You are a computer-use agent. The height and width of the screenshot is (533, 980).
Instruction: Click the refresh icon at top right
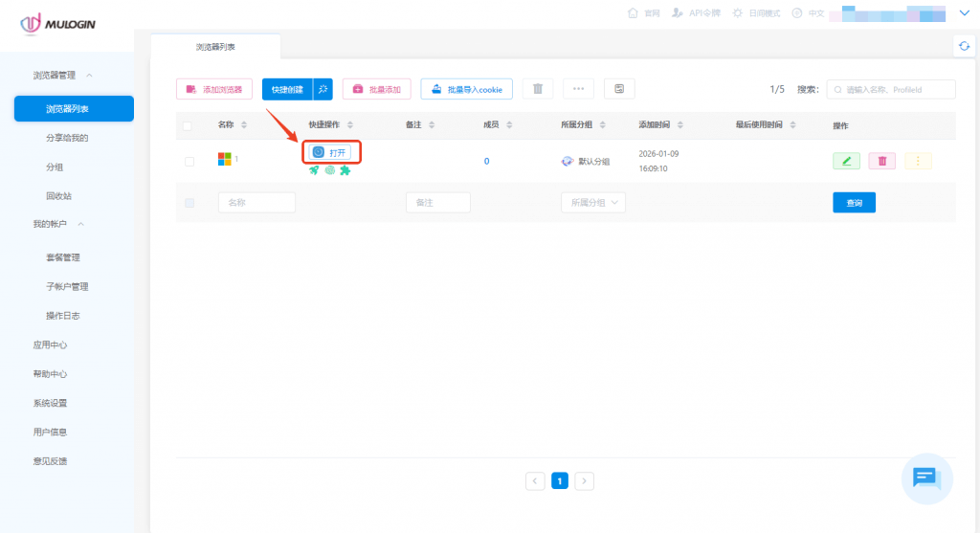(964, 46)
